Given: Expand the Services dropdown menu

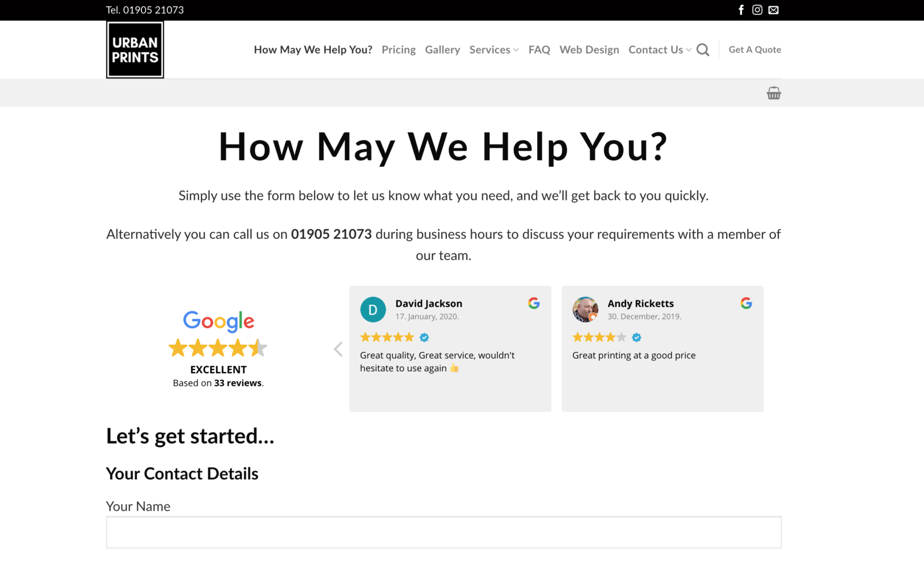Looking at the screenshot, I should click(494, 50).
